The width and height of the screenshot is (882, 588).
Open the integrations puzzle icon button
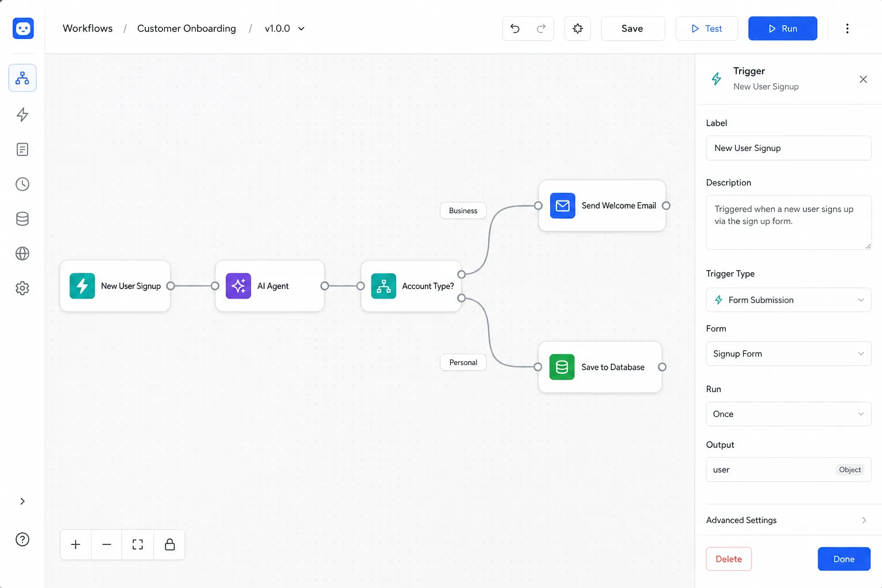[x=578, y=29]
